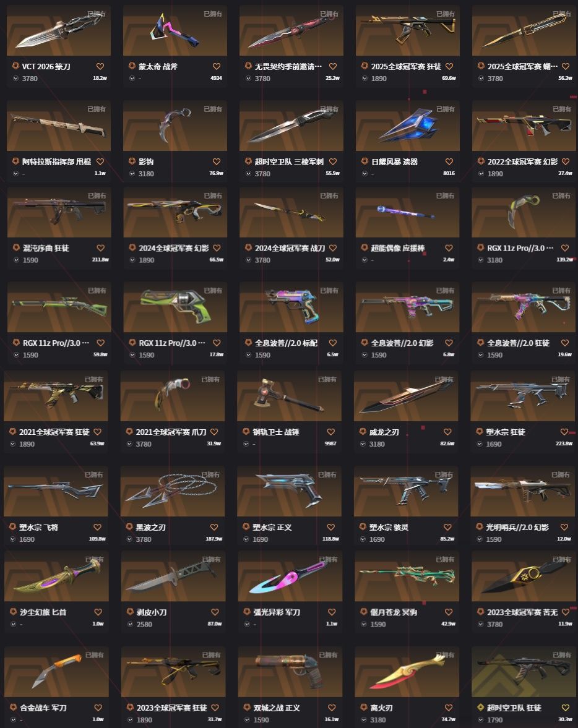The image size is (578, 728).
Task: Click the rarity badge beside 超时空队 狂徒
Action: (x=480, y=708)
